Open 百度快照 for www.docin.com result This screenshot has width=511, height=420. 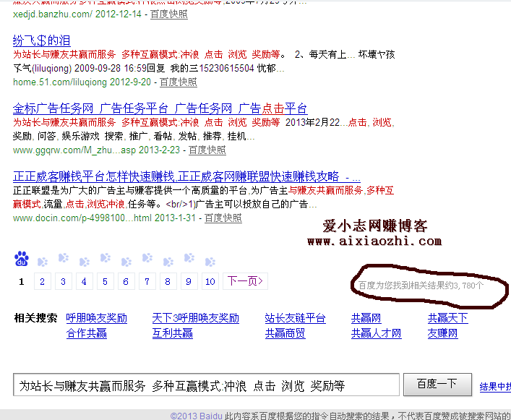(223, 218)
